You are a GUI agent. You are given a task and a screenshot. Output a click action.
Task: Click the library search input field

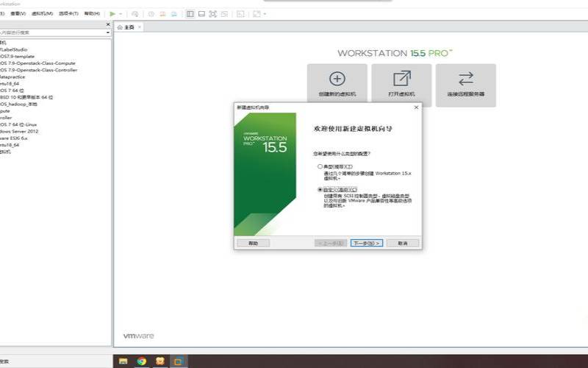(52, 32)
